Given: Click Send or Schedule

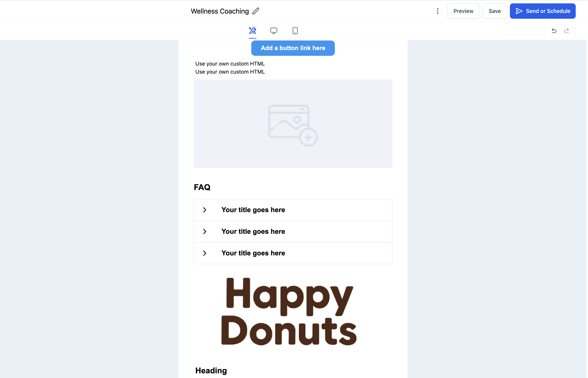Looking at the screenshot, I should [543, 11].
